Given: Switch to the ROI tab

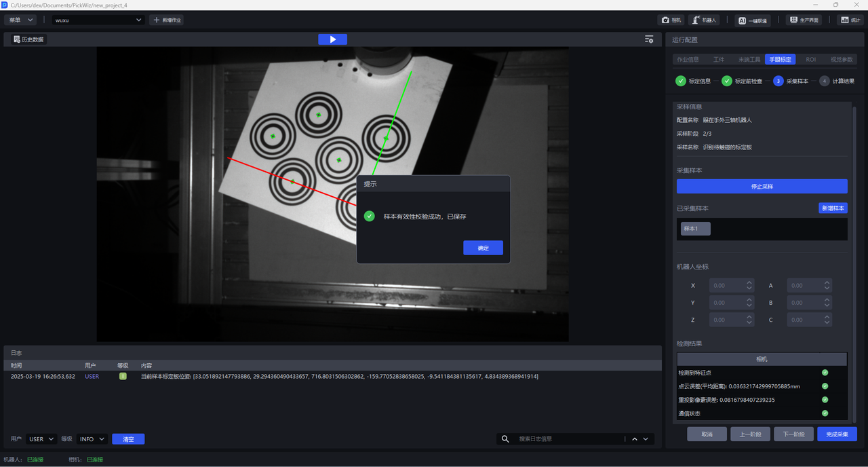Looking at the screenshot, I should [810, 60].
